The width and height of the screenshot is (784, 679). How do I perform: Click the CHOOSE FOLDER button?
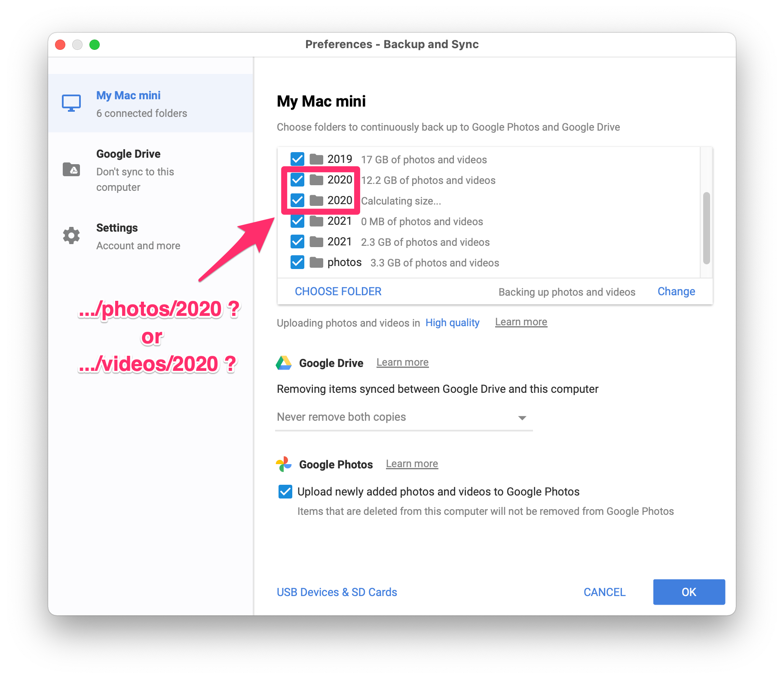click(338, 292)
